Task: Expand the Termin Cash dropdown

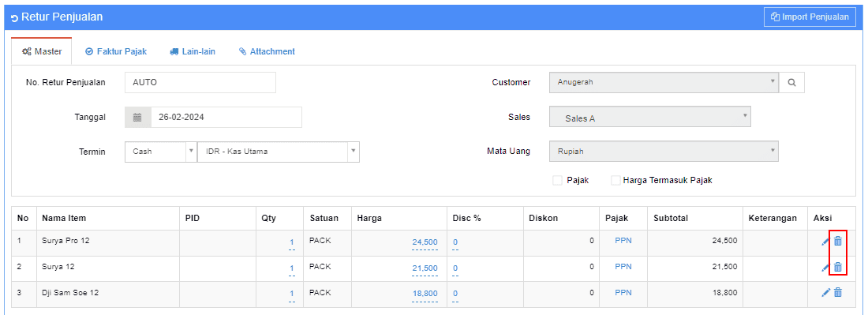Action: point(161,151)
